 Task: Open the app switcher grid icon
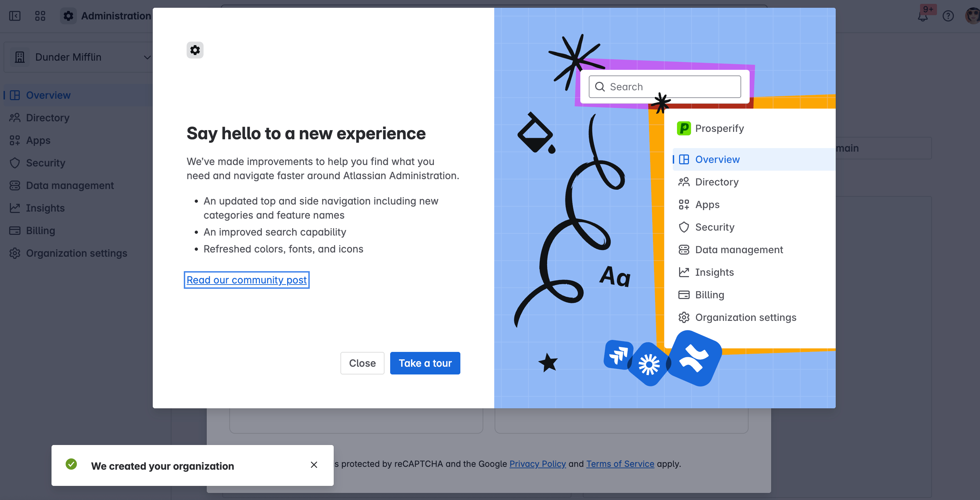click(x=40, y=16)
